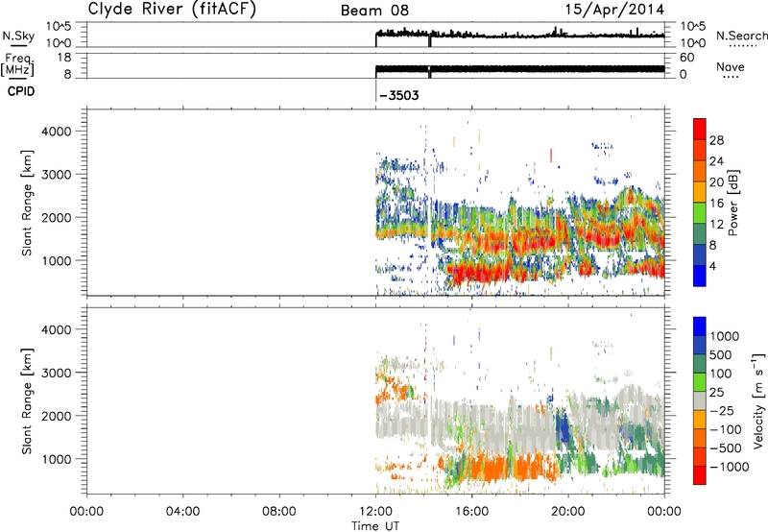This screenshot has width=768, height=532.
Task: Select the CPID value '-3503'
Action: click(x=399, y=95)
